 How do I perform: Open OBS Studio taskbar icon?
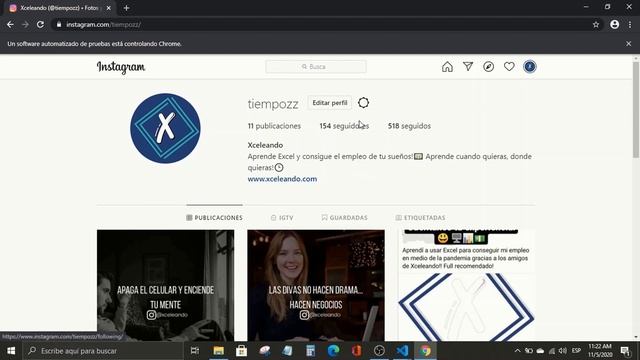click(379, 351)
